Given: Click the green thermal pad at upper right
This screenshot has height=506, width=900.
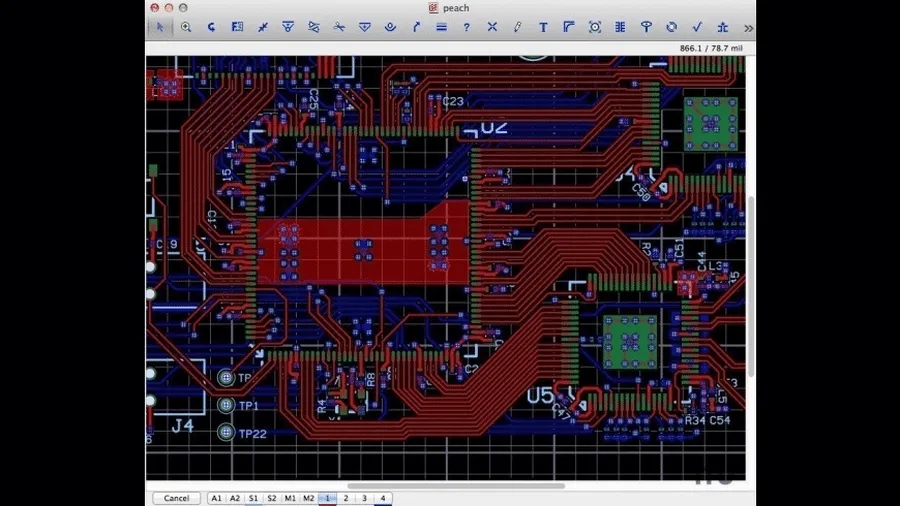Looking at the screenshot, I should coord(711,124).
